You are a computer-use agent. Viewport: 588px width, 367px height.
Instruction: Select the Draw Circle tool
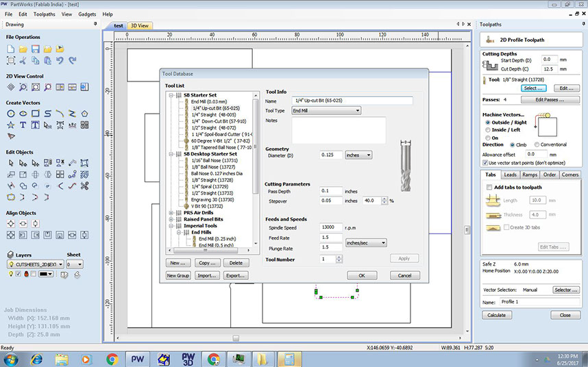click(x=11, y=113)
